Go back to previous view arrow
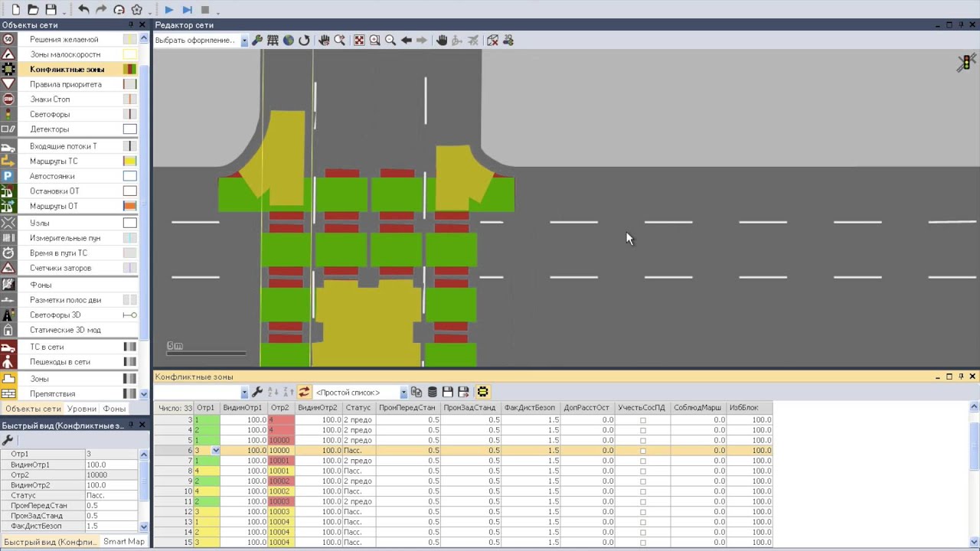The image size is (980, 551). (407, 41)
